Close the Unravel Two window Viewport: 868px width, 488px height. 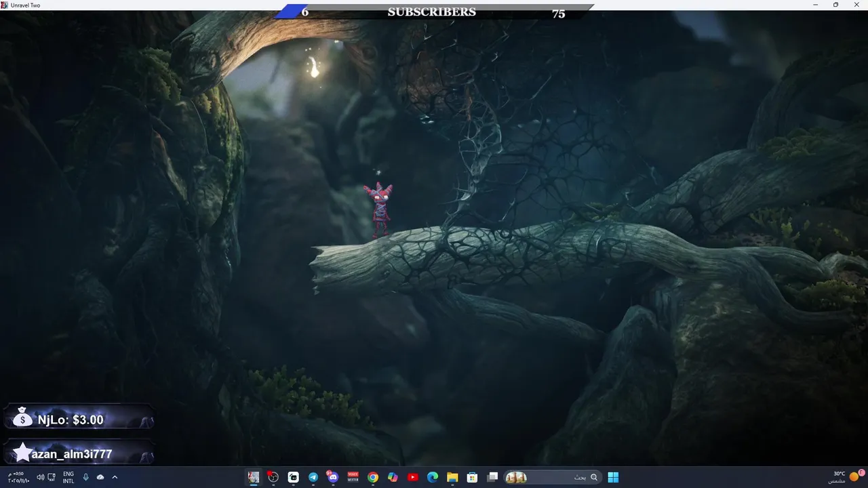pyautogui.click(x=856, y=5)
